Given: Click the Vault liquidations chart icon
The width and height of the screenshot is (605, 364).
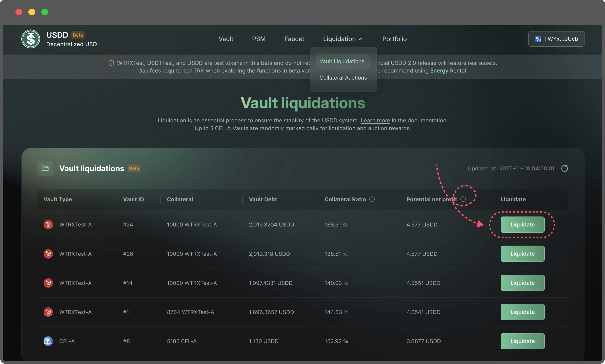Looking at the screenshot, I should pos(45,168).
